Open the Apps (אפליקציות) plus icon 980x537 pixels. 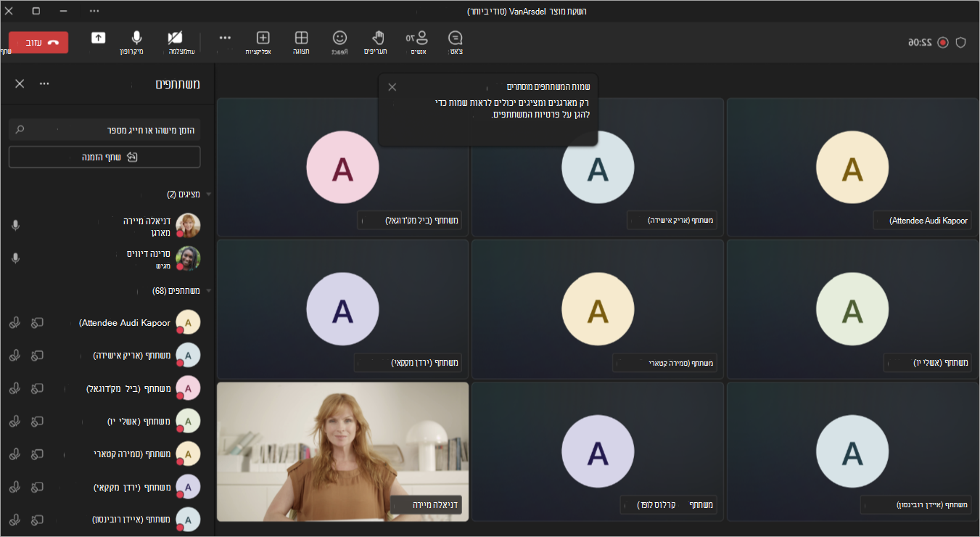click(x=263, y=38)
